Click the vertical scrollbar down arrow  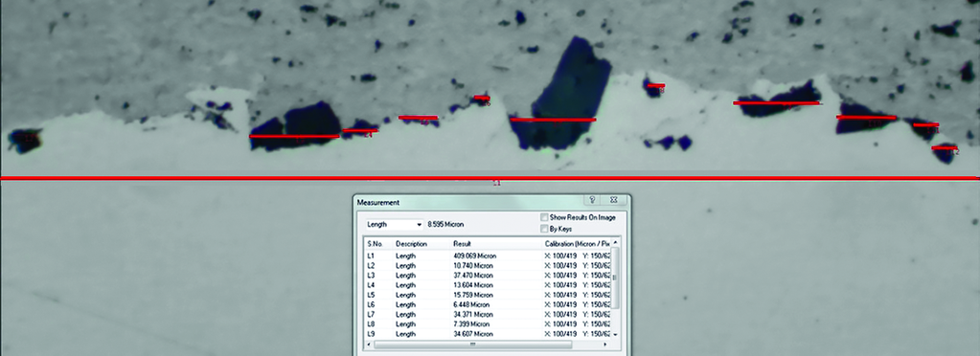click(x=616, y=335)
